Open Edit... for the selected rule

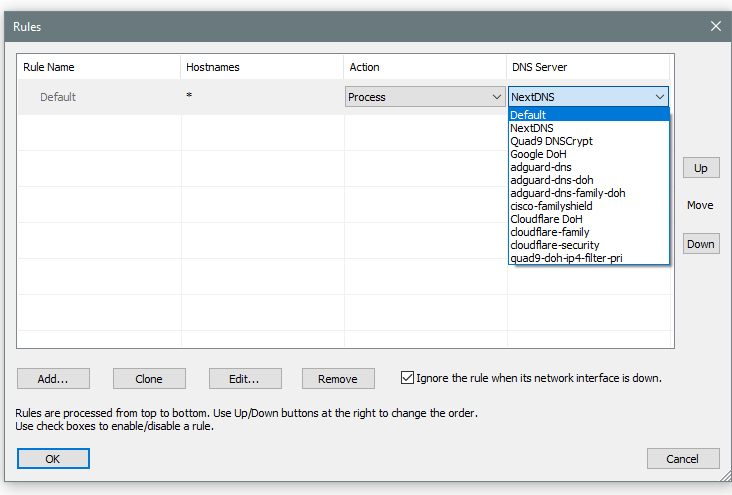pyautogui.click(x=245, y=379)
